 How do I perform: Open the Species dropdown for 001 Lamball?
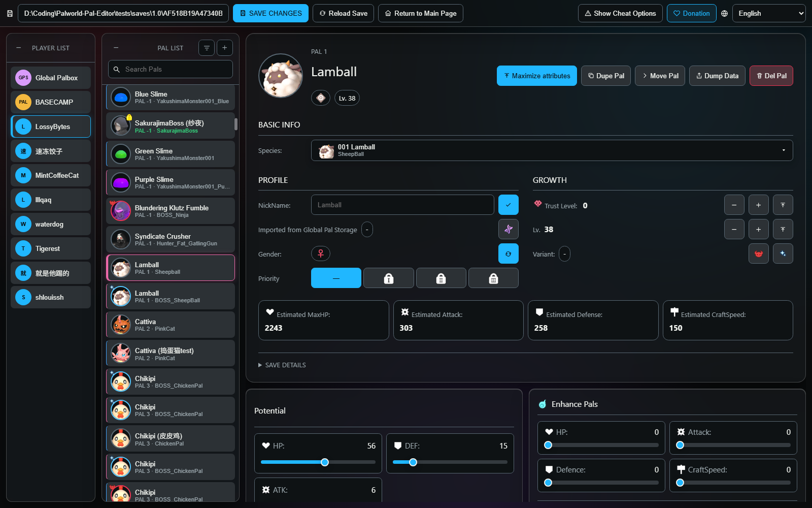(552, 150)
